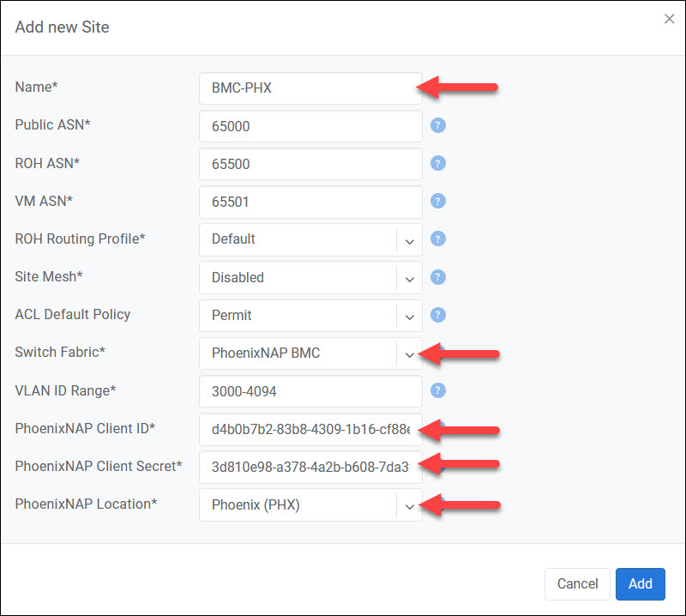Click the 'Public ASN*' label
Image resolution: width=686 pixels, height=616 pixels.
pos(52,124)
